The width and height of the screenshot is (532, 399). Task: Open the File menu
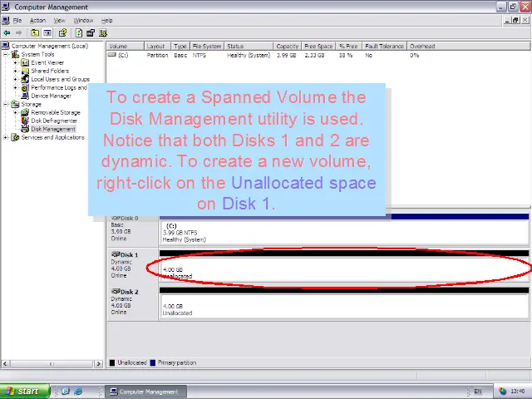pyautogui.click(x=17, y=20)
